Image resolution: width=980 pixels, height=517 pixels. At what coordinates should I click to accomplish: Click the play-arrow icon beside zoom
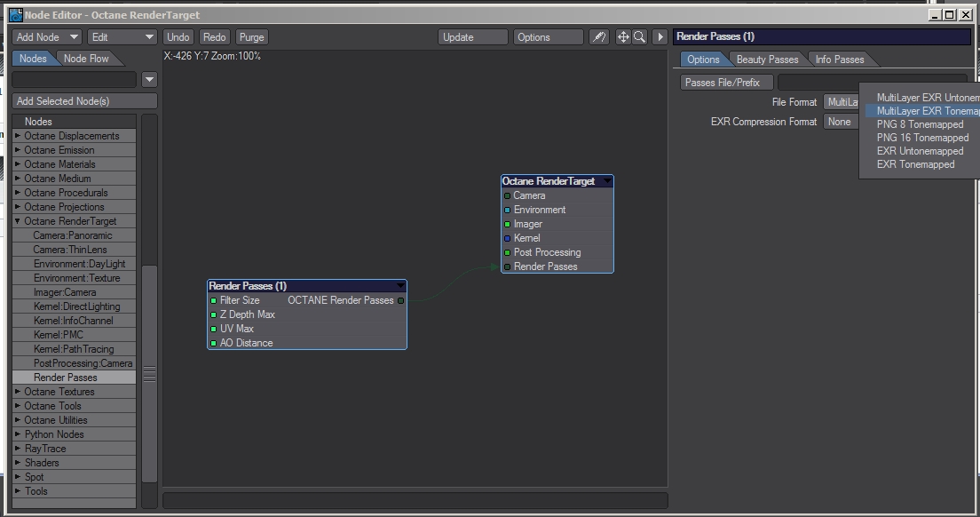tap(660, 37)
